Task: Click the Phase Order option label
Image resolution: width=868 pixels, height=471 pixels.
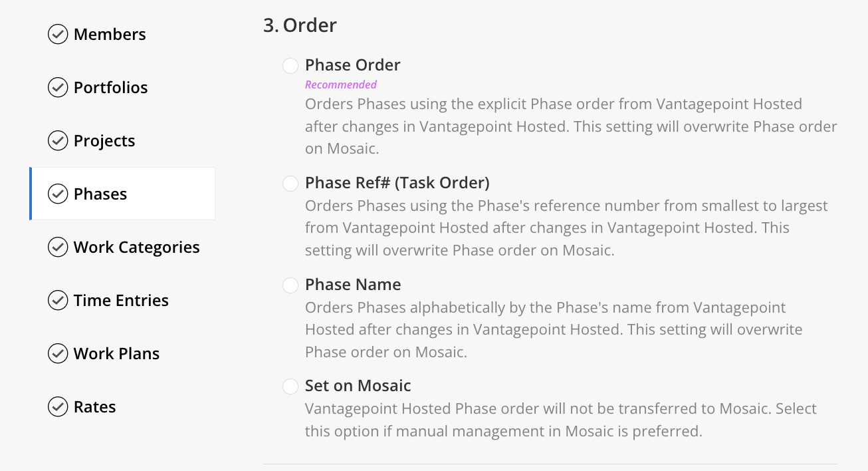Action: point(352,65)
